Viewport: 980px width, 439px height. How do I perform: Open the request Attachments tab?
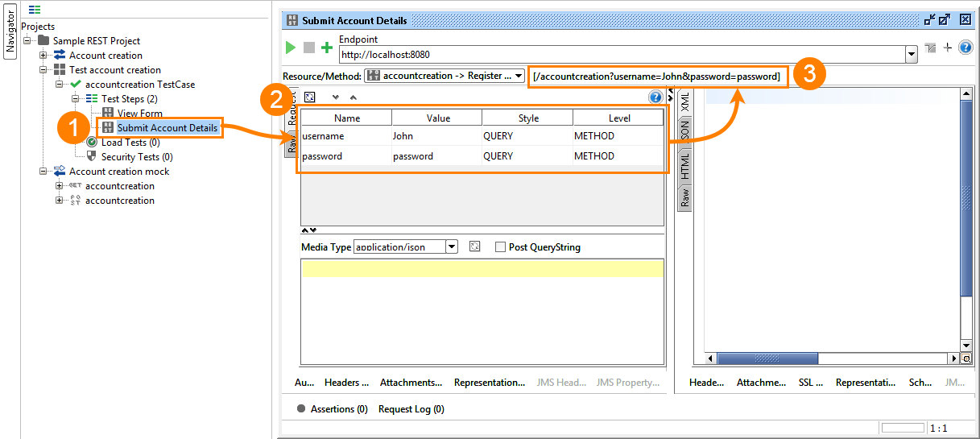pos(411,383)
